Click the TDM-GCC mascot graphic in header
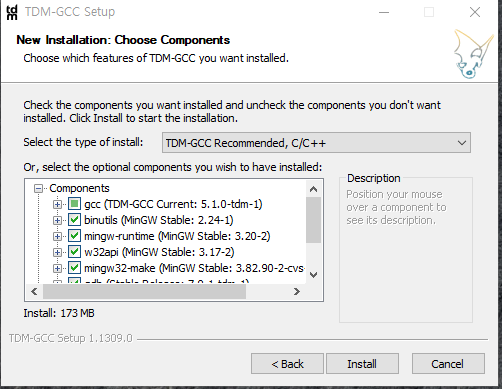502x389 pixels. coord(473,54)
